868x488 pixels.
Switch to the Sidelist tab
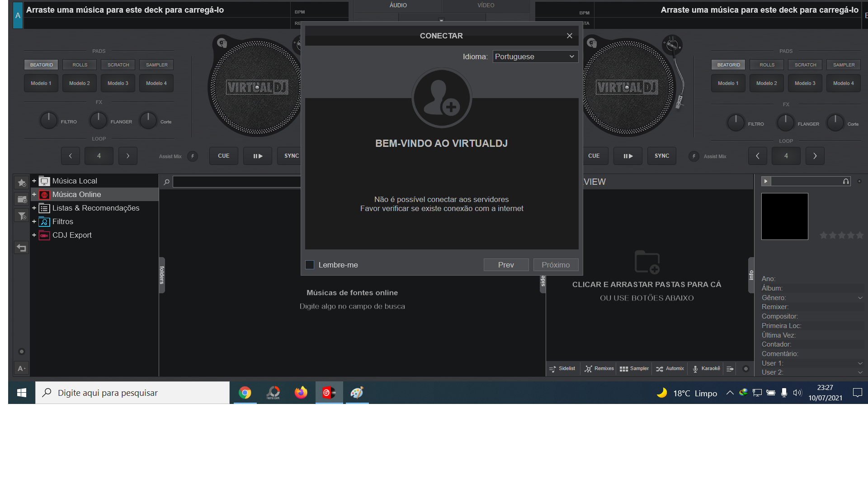562,369
